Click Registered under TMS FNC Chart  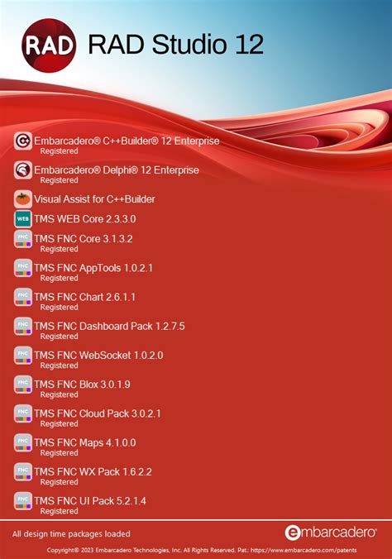(60, 308)
